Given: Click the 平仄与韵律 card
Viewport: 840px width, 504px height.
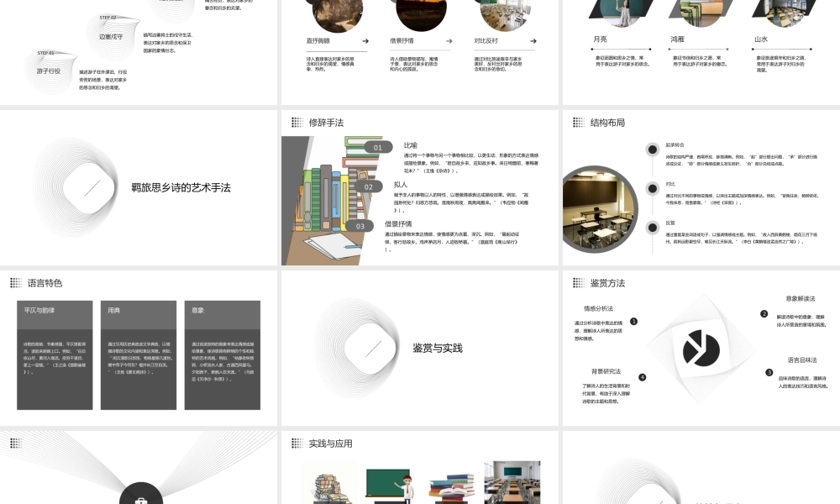Looking at the screenshot, I should (55, 355).
